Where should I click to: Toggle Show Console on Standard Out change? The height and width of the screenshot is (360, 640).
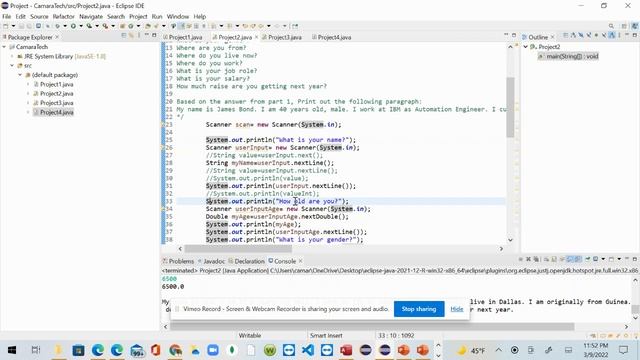[x=570, y=259]
